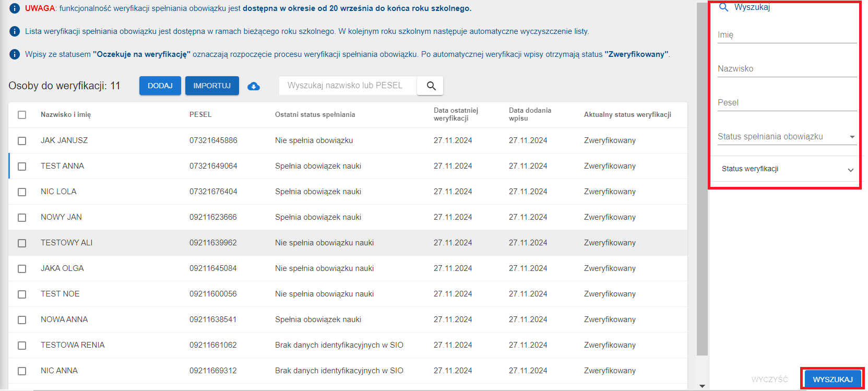Check the box for JAK JANUSZ
This screenshot has height=391, width=868.
[22, 141]
